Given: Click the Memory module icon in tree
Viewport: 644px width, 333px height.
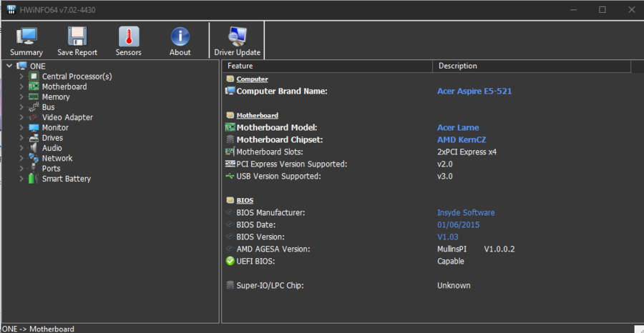Looking at the screenshot, I should coord(33,96).
